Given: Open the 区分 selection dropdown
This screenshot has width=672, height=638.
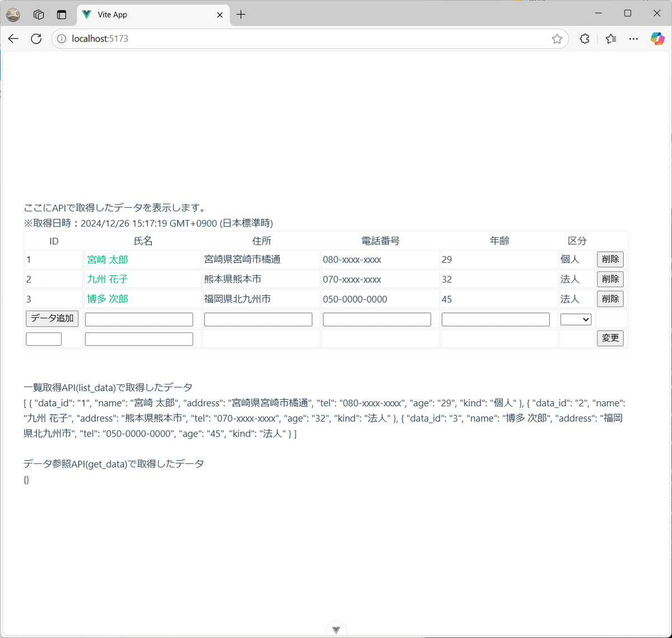Looking at the screenshot, I should 576,319.
